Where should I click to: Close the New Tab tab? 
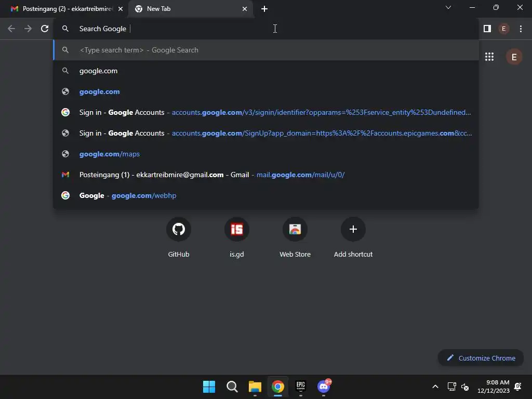pyautogui.click(x=245, y=9)
